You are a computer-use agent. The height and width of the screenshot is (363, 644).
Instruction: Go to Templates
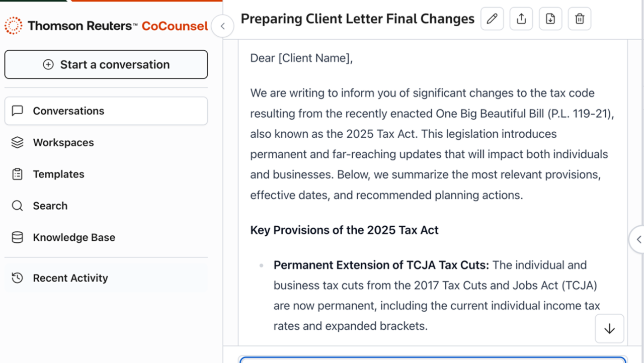pyautogui.click(x=58, y=174)
